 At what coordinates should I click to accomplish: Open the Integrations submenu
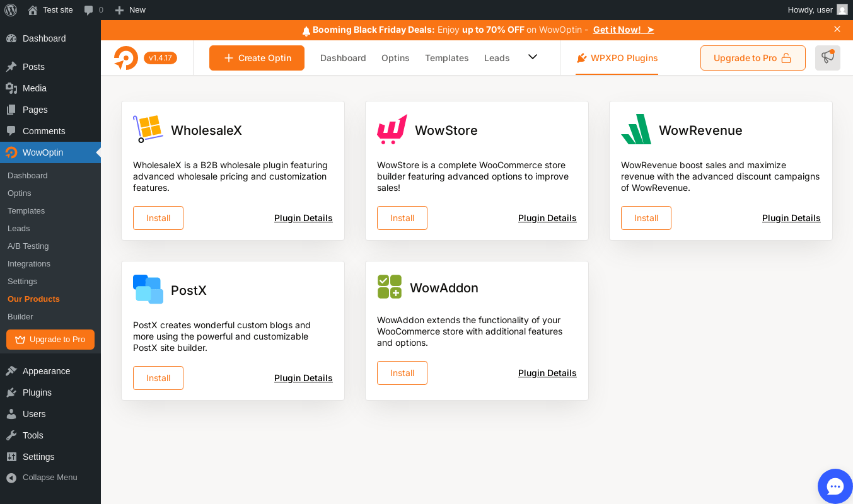50,263
